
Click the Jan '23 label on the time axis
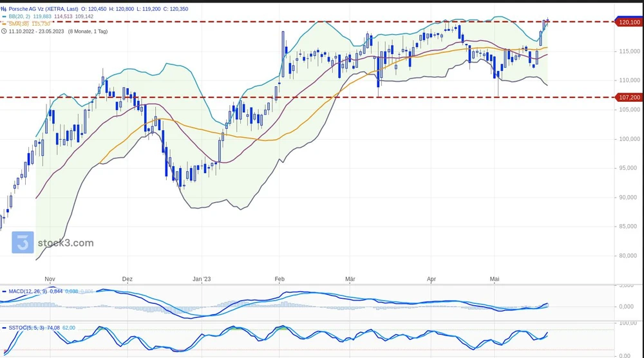(202, 279)
